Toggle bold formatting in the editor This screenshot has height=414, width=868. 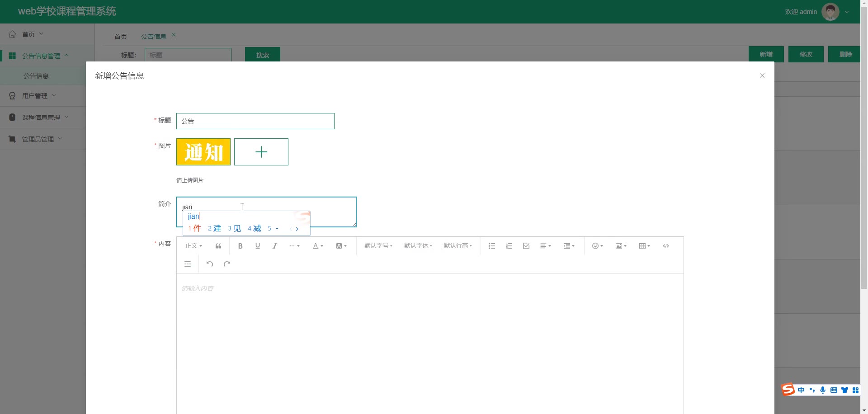241,246
